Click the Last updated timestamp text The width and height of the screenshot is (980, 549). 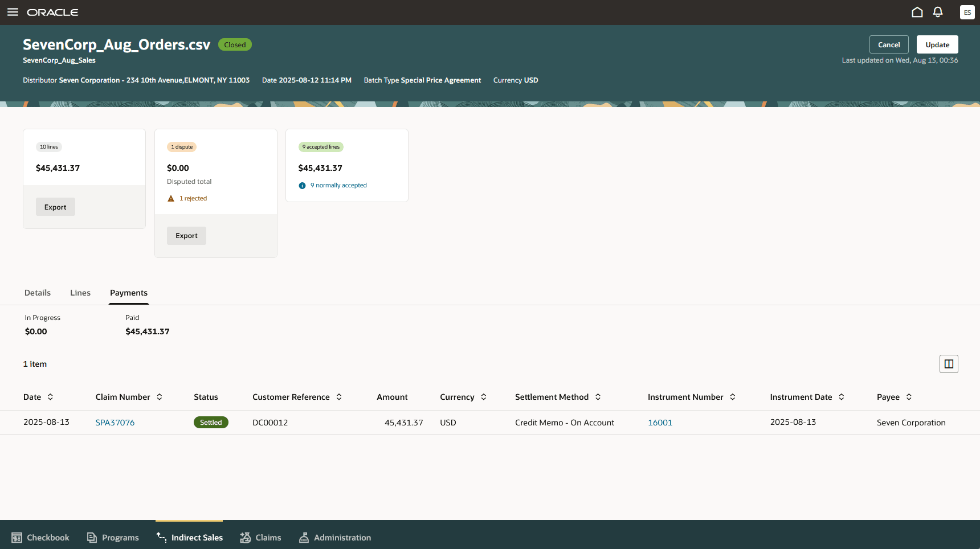click(900, 60)
